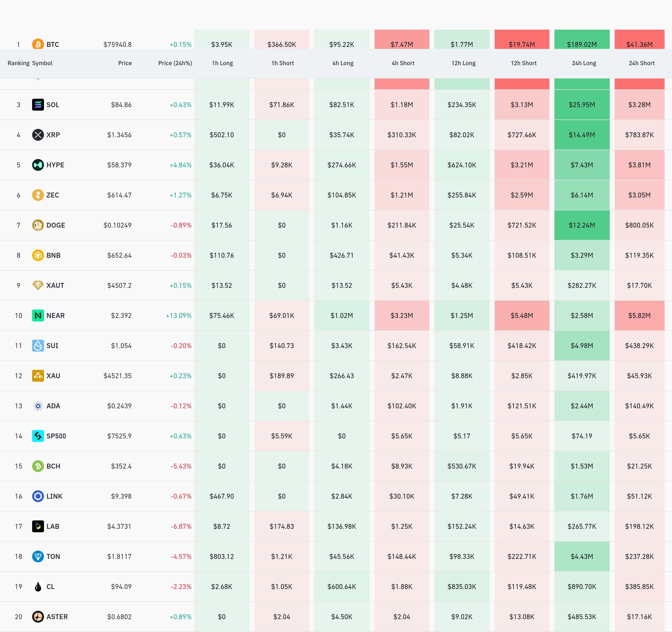Screen dimensions: 672x632
Task: Select the CL crude oil drop icon
Action: click(x=38, y=586)
